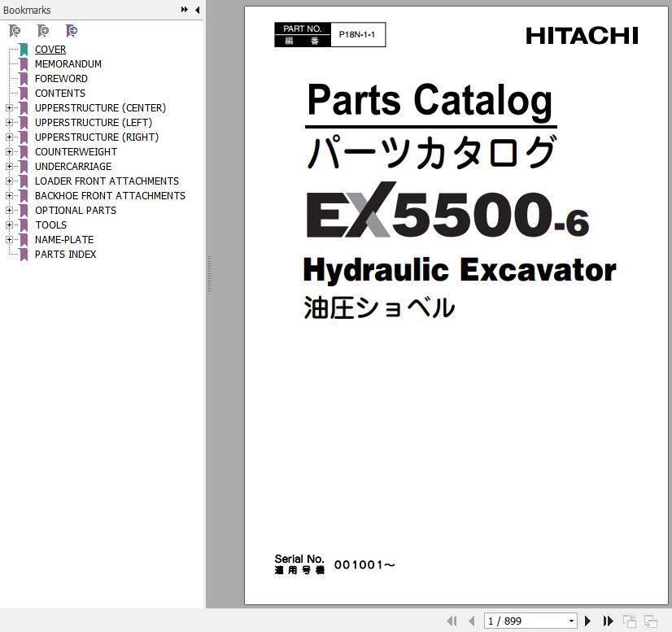672x632 pixels.
Task: Go to the previous page
Action: (x=472, y=621)
